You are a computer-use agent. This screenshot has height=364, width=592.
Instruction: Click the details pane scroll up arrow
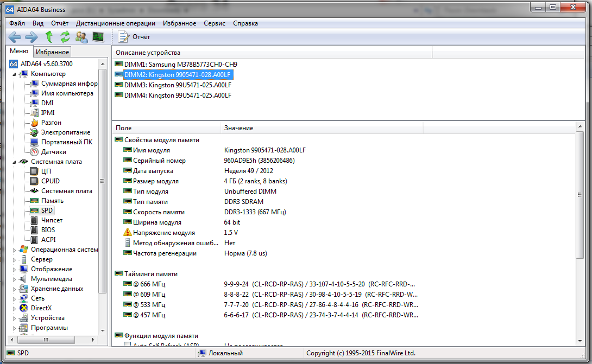click(x=580, y=126)
